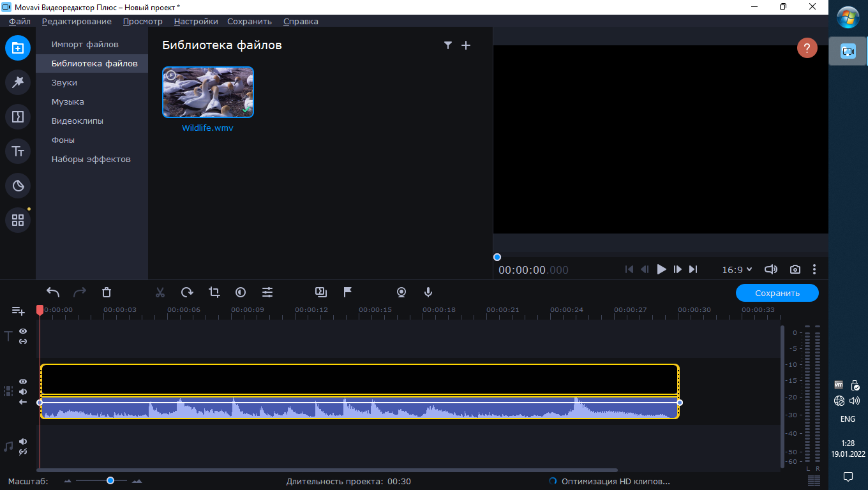Open the Stickers tab in sidebar
868x490 pixels.
click(18, 186)
